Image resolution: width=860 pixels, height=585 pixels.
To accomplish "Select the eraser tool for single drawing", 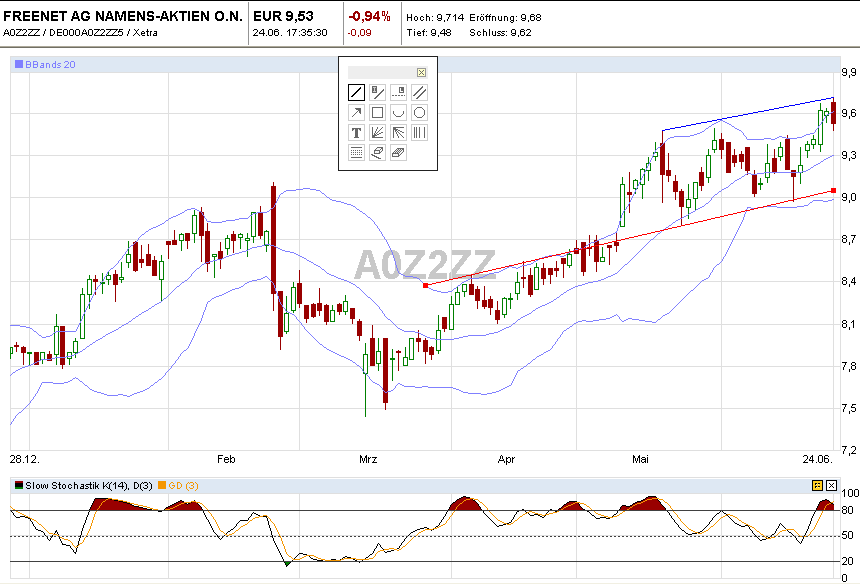I will (x=377, y=152).
